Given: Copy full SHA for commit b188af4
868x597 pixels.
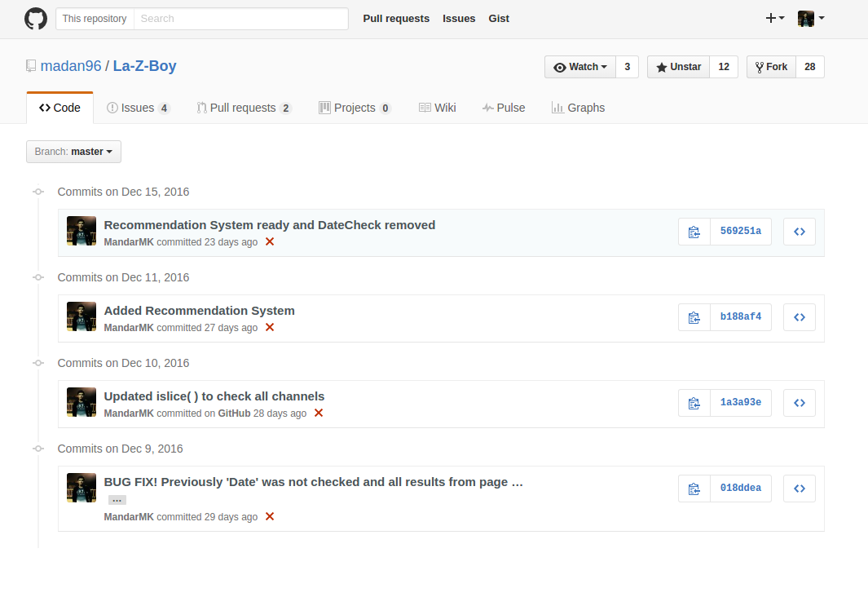Looking at the screenshot, I should coord(694,317).
